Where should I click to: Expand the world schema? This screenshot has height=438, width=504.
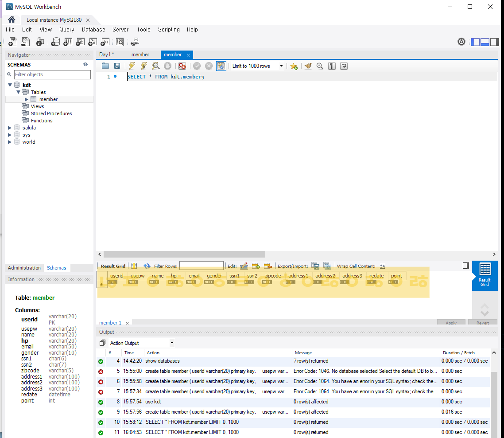click(x=10, y=142)
